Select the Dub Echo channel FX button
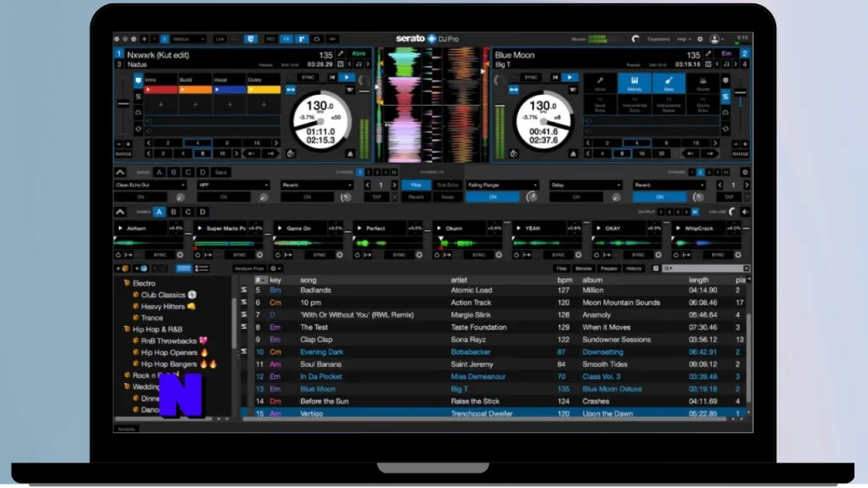This screenshot has height=488, width=868. coord(448,186)
